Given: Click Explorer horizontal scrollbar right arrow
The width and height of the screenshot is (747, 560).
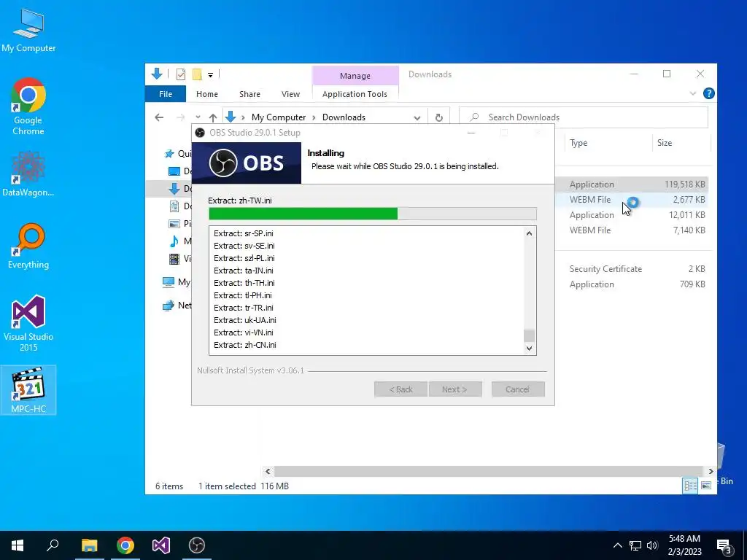Looking at the screenshot, I should pyautogui.click(x=711, y=472).
